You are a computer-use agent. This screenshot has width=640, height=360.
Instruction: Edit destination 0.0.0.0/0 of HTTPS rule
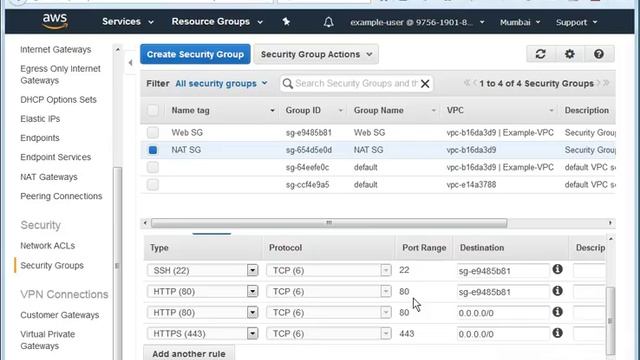pos(503,334)
